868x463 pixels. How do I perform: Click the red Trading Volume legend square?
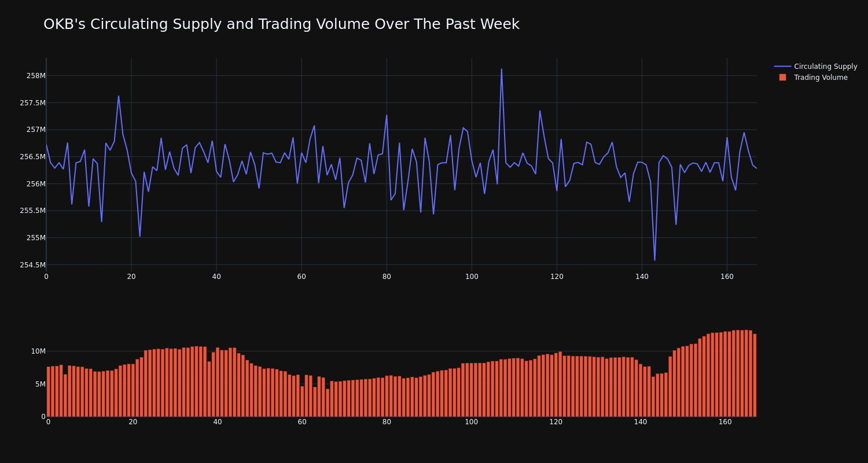pyautogui.click(x=782, y=78)
